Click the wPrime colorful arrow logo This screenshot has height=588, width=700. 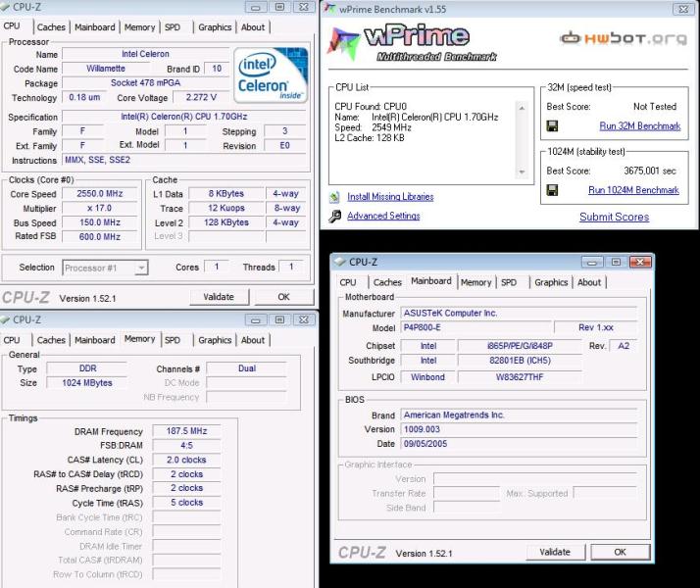pos(343,44)
